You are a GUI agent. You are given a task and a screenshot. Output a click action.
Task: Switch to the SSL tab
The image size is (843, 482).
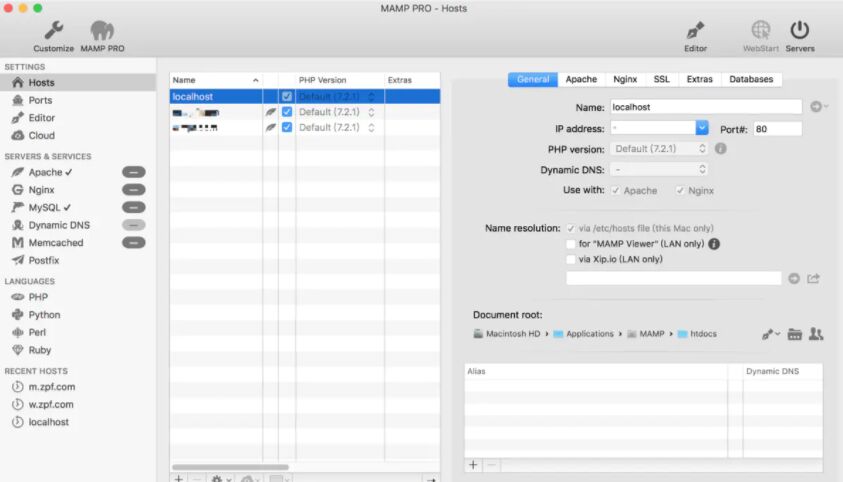coord(662,79)
